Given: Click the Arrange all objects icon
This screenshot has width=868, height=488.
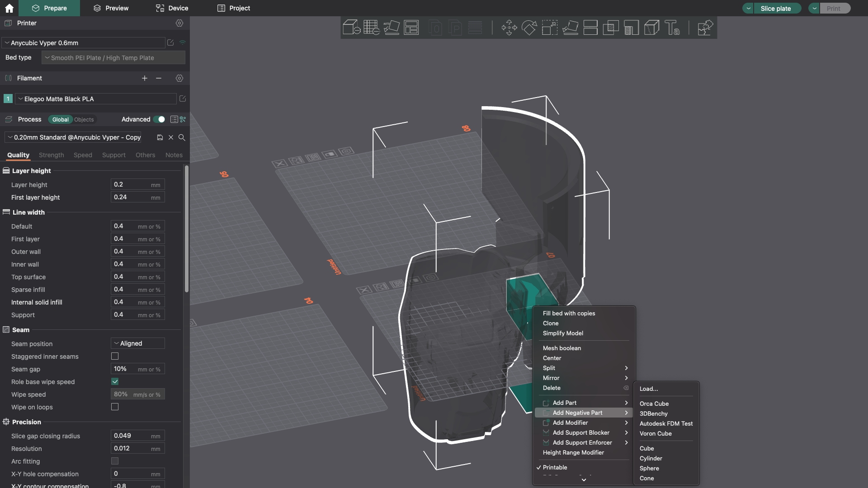Looking at the screenshot, I should coord(411,28).
